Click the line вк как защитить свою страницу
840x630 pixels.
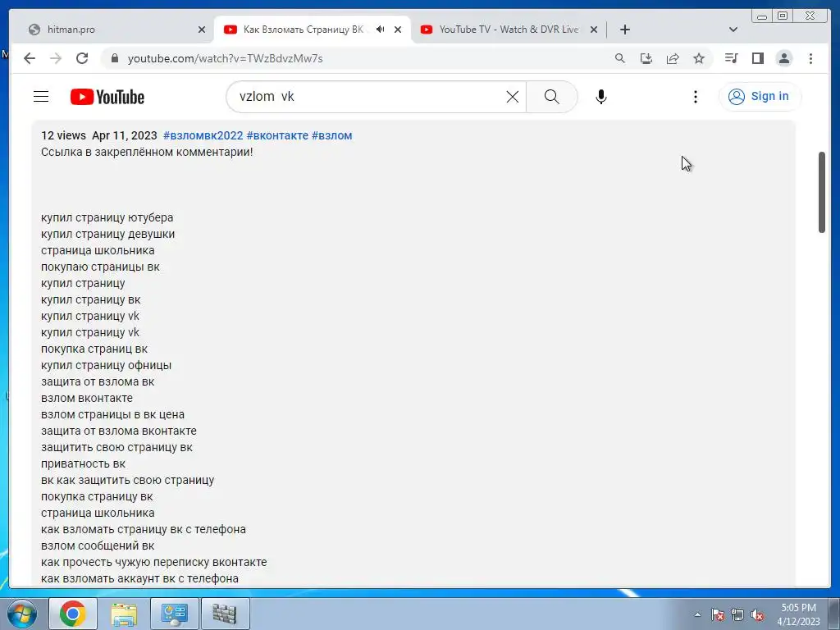127,480
